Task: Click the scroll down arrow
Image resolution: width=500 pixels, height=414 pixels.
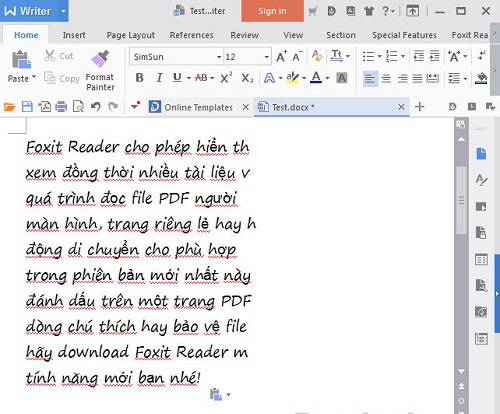Action: (461, 370)
